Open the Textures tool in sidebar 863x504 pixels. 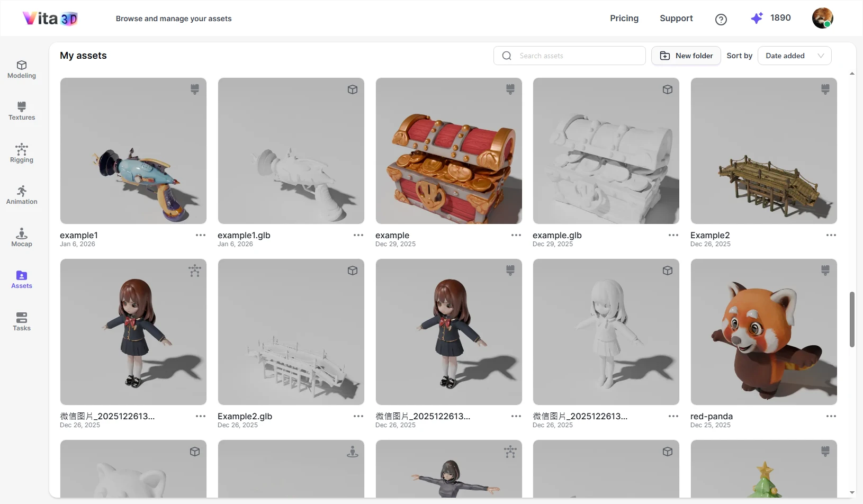[x=22, y=111]
